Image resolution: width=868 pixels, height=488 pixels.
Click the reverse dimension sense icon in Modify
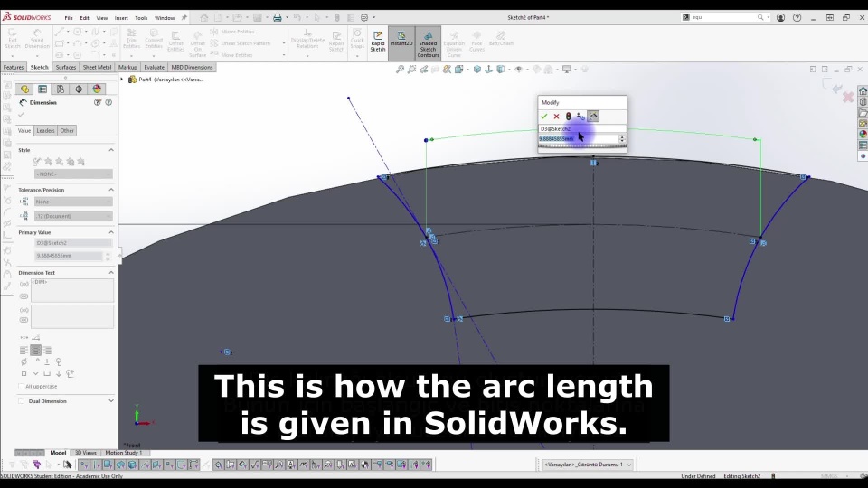580,117
